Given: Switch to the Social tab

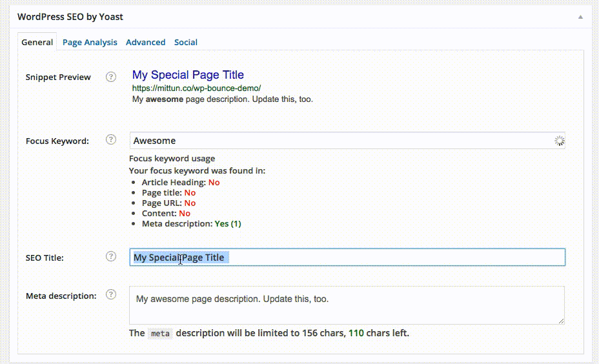Looking at the screenshot, I should click(186, 42).
